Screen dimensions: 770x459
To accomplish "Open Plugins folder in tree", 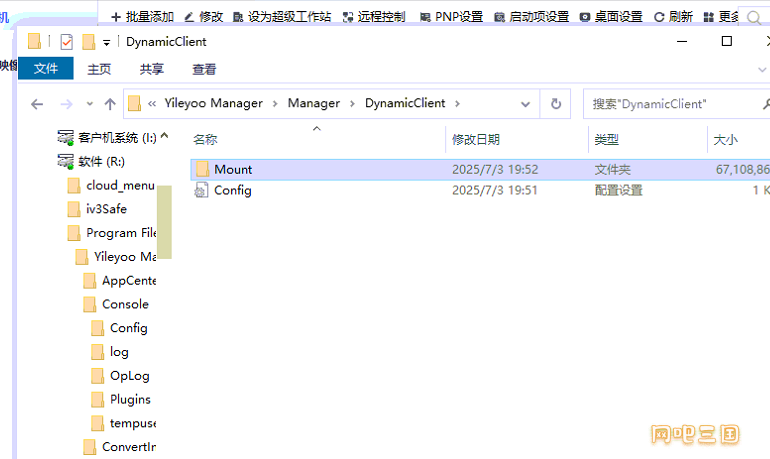I will 121,400.
